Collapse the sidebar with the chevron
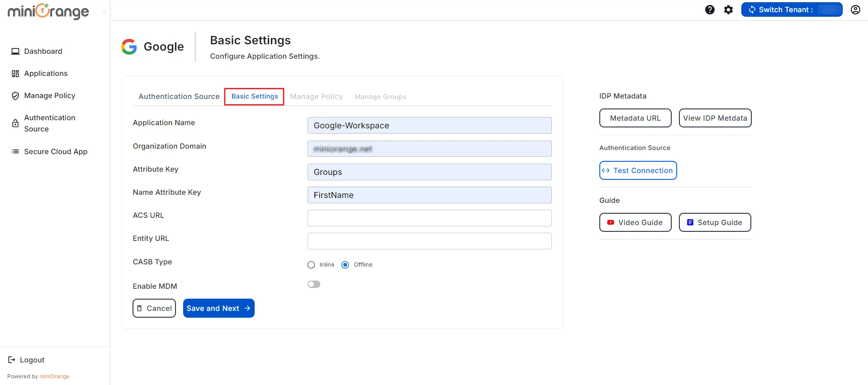868x385 pixels. (104, 11)
